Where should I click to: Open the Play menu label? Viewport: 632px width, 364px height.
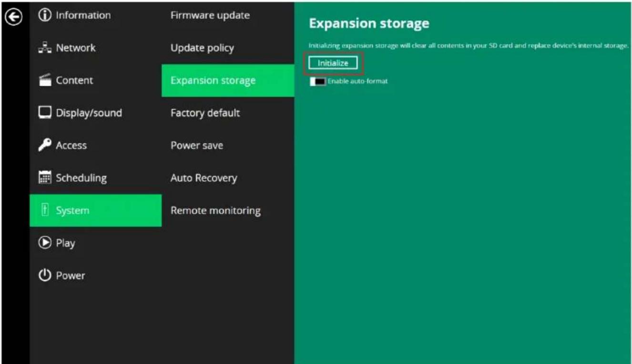click(x=65, y=243)
